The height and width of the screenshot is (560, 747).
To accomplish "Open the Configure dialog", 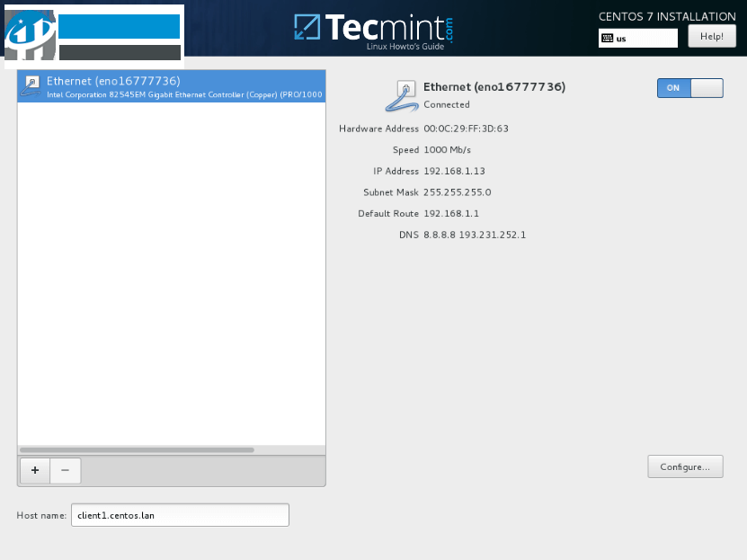I will pyautogui.click(x=684, y=466).
